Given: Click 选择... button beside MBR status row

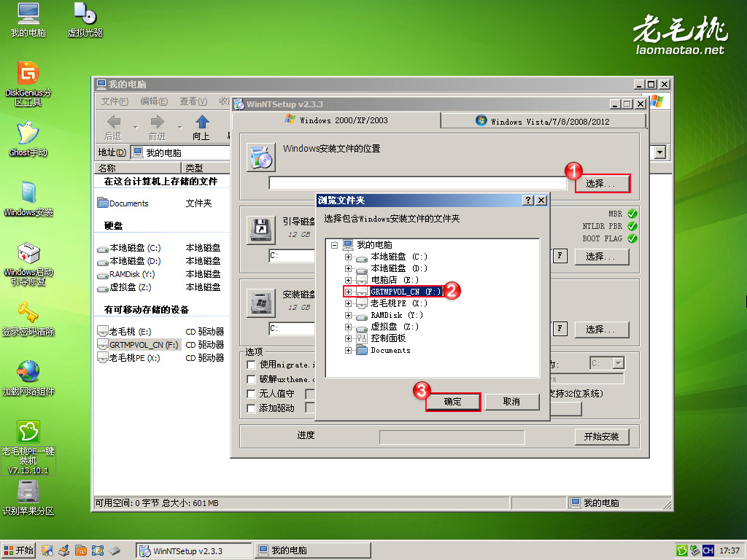Looking at the screenshot, I should coord(601,257).
